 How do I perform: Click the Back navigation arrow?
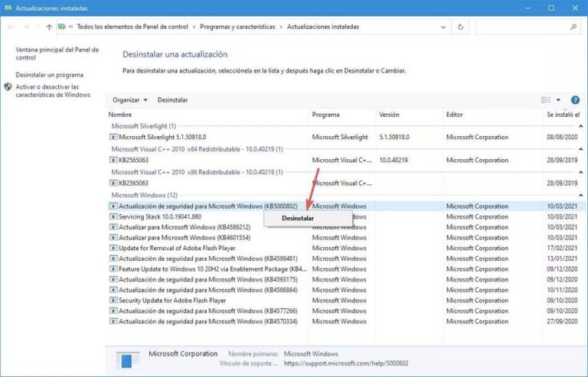(x=11, y=27)
